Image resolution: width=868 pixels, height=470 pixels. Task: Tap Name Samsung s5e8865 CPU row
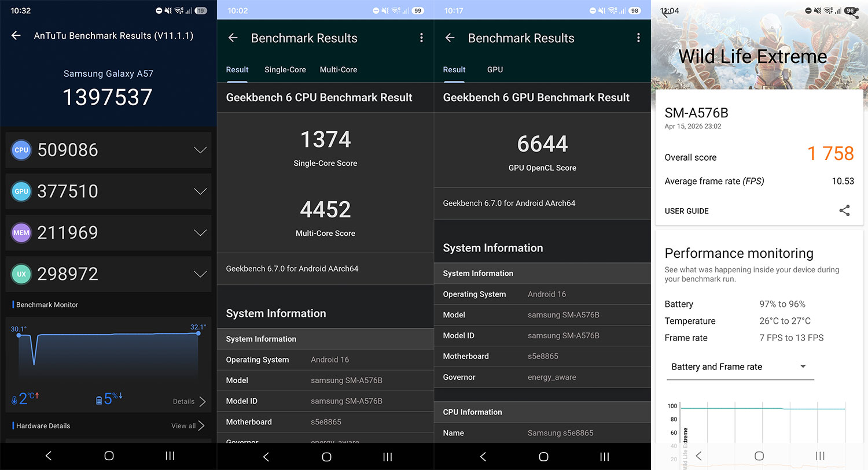(x=542, y=432)
